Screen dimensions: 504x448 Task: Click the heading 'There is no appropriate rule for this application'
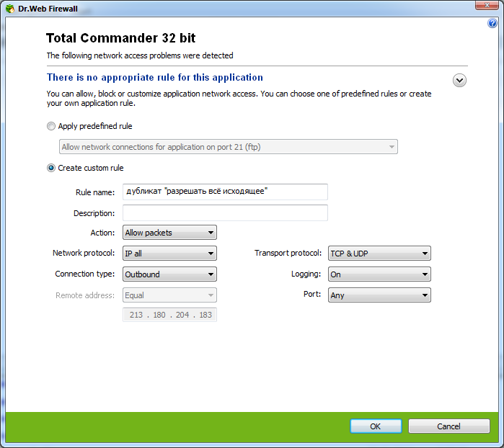point(155,77)
